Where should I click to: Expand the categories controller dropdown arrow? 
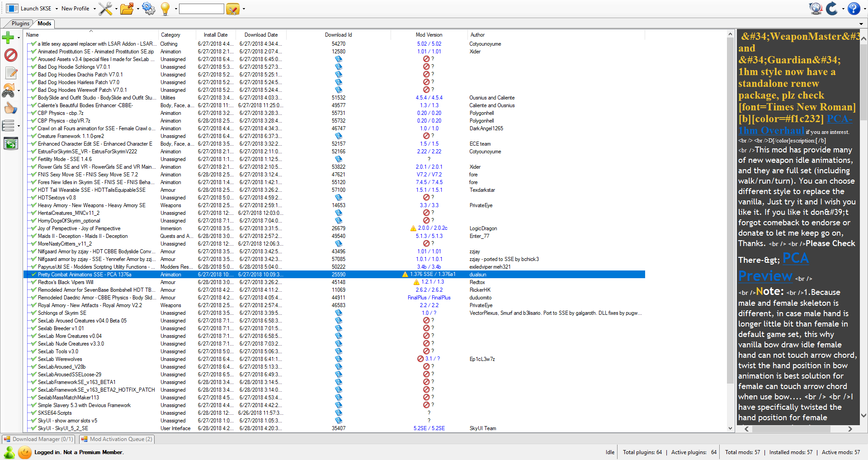[19, 90]
